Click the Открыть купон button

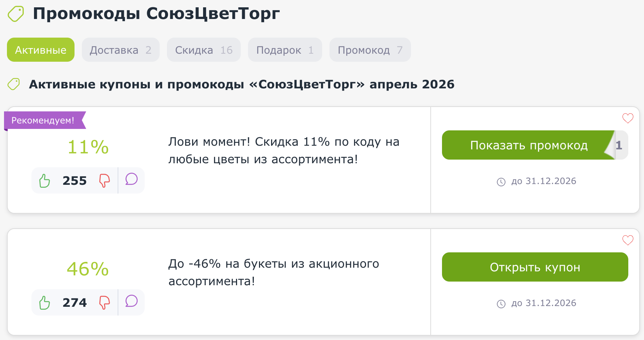click(x=535, y=267)
